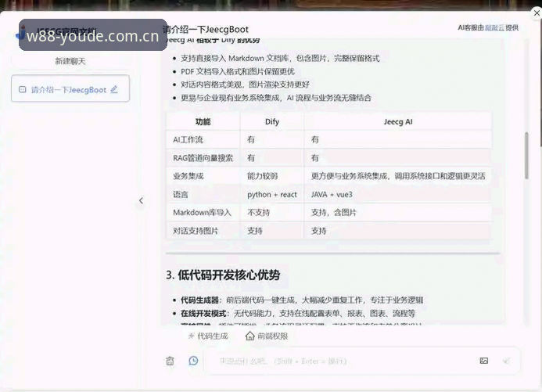Click the bullet starting with PDF 文档导入
Viewport: 542px width, 392px height.
click(x=238, y=71)
